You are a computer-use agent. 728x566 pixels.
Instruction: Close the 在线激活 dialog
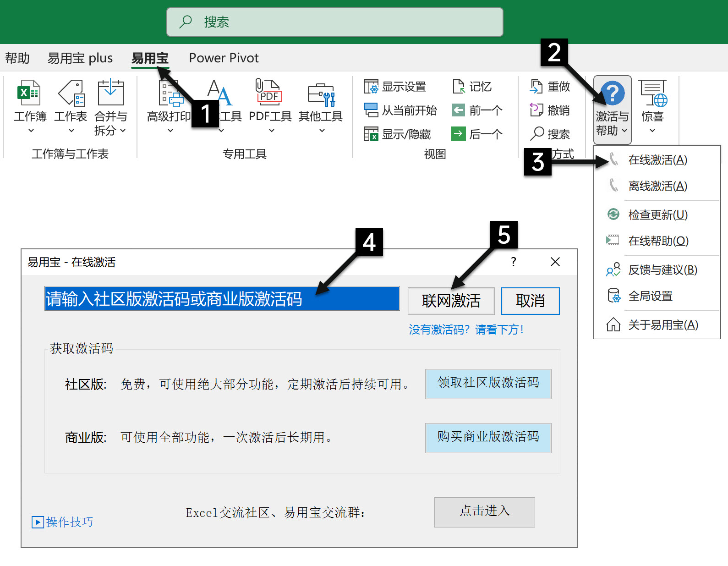tap(555, 262)
